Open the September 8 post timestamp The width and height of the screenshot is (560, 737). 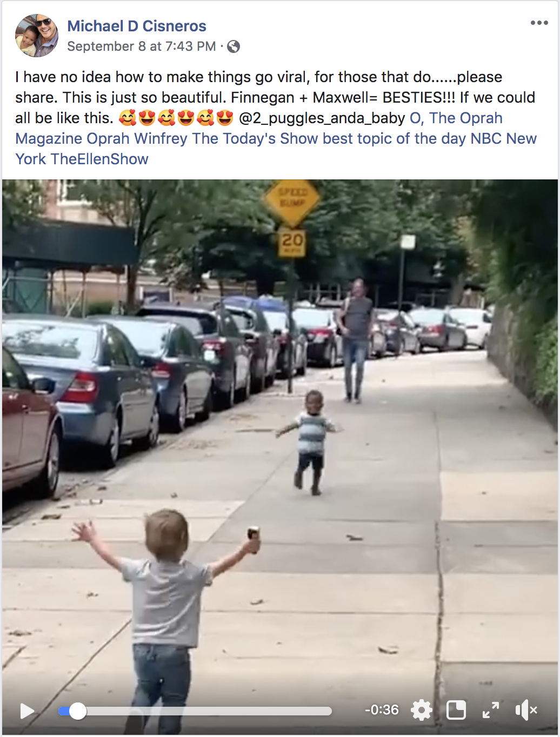point(141,46)
